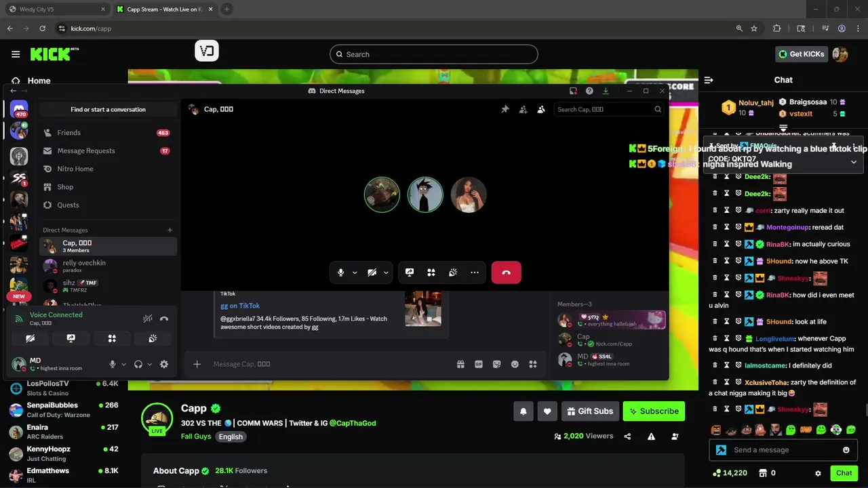Open soundboard from voice panel
Screen dimensions: 868x488
[153, 338]
